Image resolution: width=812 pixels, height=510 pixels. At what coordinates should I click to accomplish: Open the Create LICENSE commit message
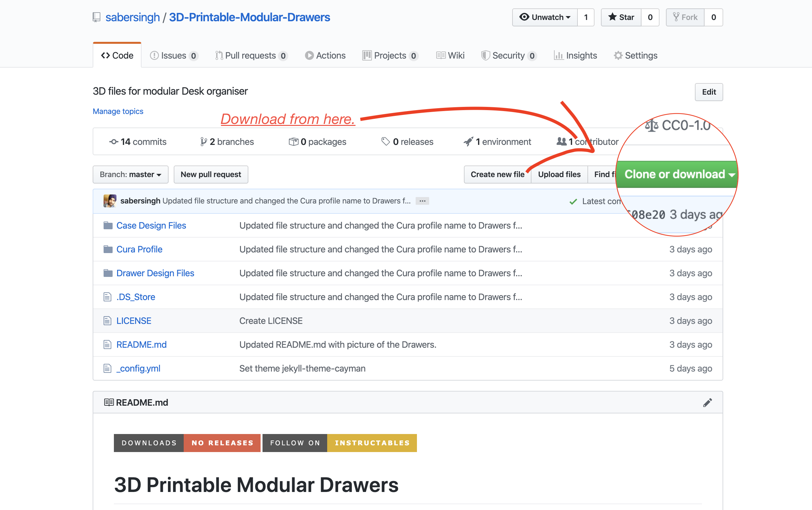pyautogui.click(x=271, y=321)
